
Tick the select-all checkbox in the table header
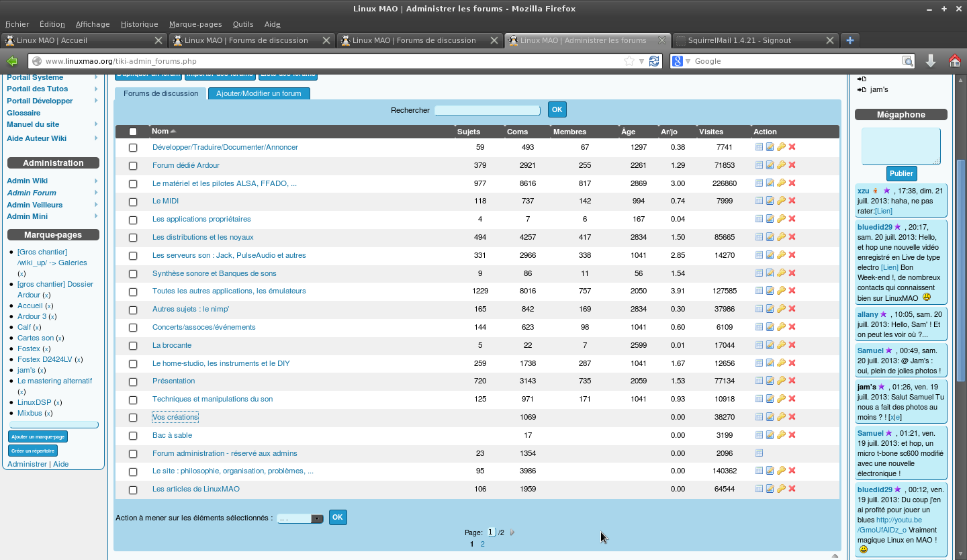tap(133, 132)
